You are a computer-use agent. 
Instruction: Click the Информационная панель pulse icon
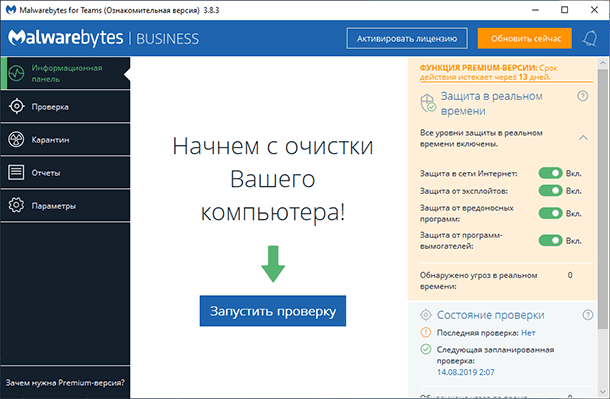[x=16, y=73]
